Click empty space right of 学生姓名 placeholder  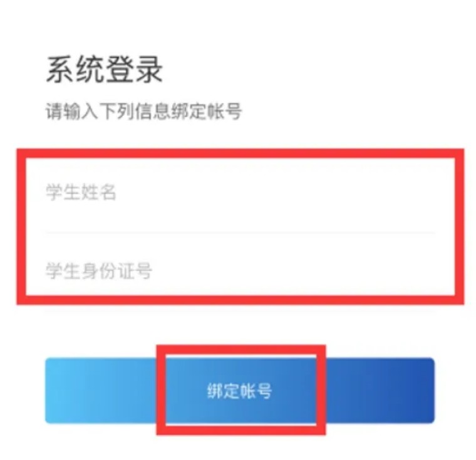click(273, 192)
